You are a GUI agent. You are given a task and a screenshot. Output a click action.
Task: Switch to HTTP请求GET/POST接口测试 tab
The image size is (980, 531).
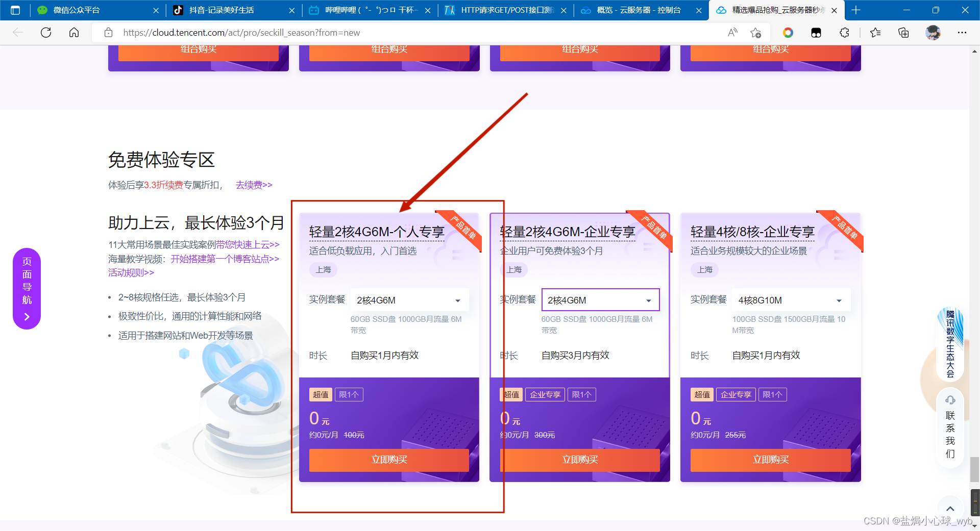click(x=505, y=10)
